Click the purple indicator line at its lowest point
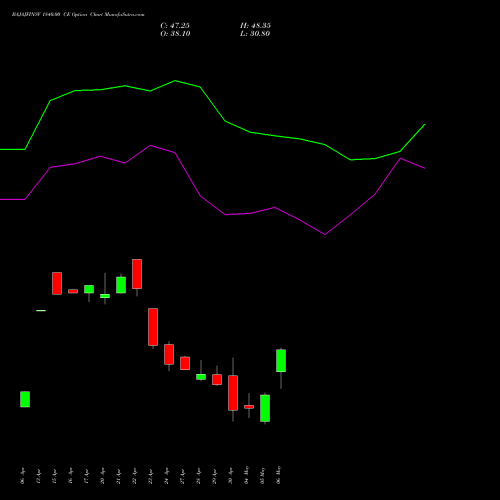500x500 pixels. pos(325,234)
